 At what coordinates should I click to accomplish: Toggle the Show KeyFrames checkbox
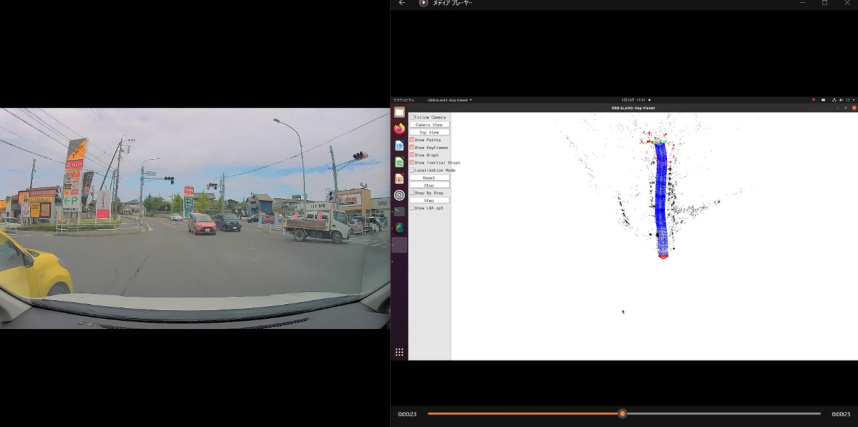pyautogui.click(x=411, y=147)
